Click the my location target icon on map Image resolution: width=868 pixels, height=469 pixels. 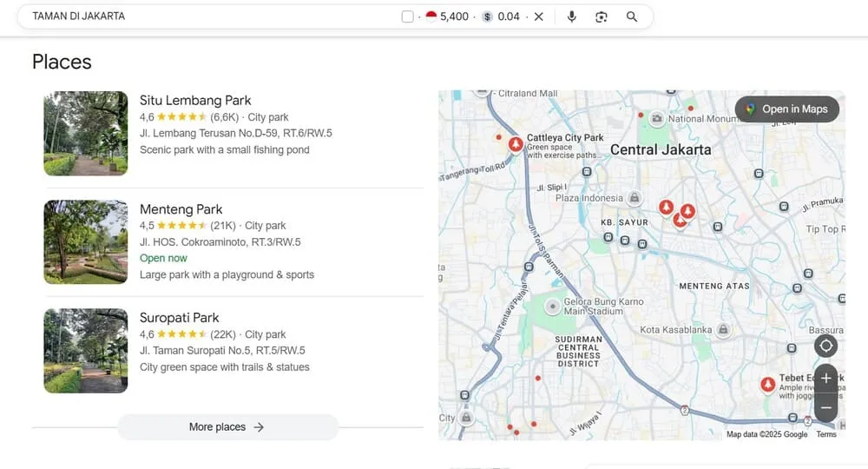tap(826, 346)
